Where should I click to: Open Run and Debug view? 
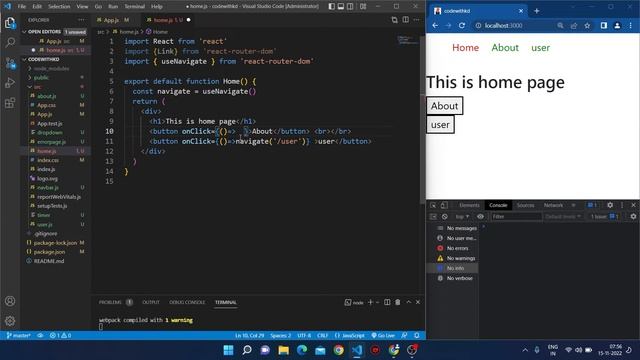click(x=10, y=83)
